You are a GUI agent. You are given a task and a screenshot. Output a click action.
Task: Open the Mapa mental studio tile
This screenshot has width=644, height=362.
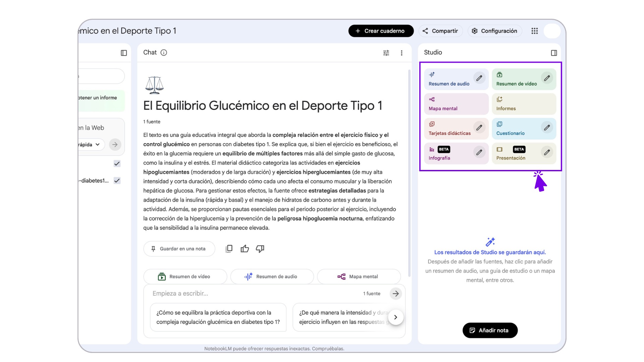456,104
